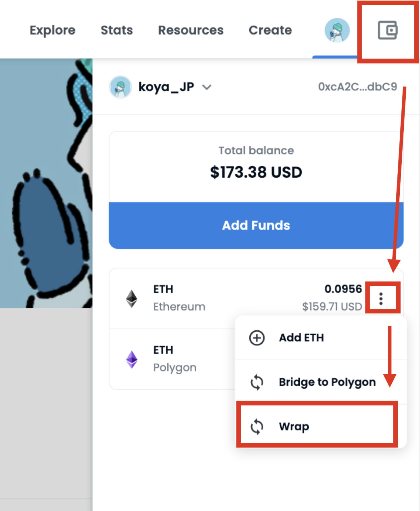Click the Create menu item
Image resolution: width=420 pixels, height=511 pixels.
pos(270,30)
